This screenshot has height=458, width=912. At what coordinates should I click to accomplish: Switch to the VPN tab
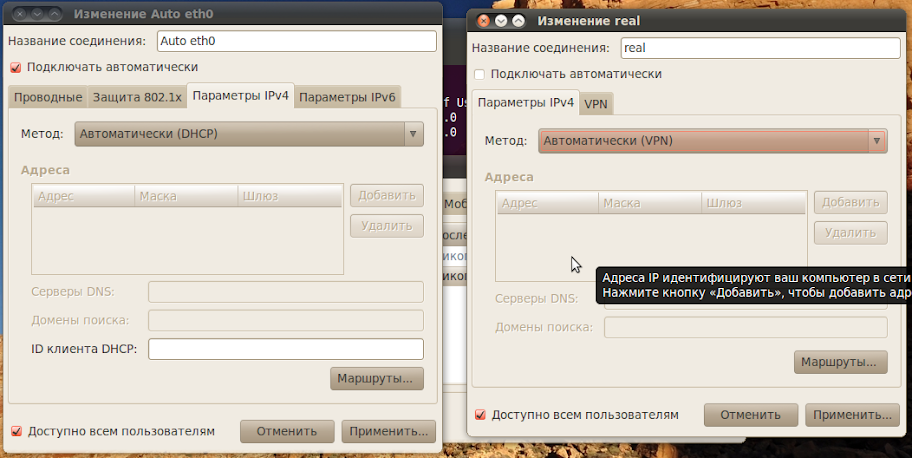coord(596,104)
